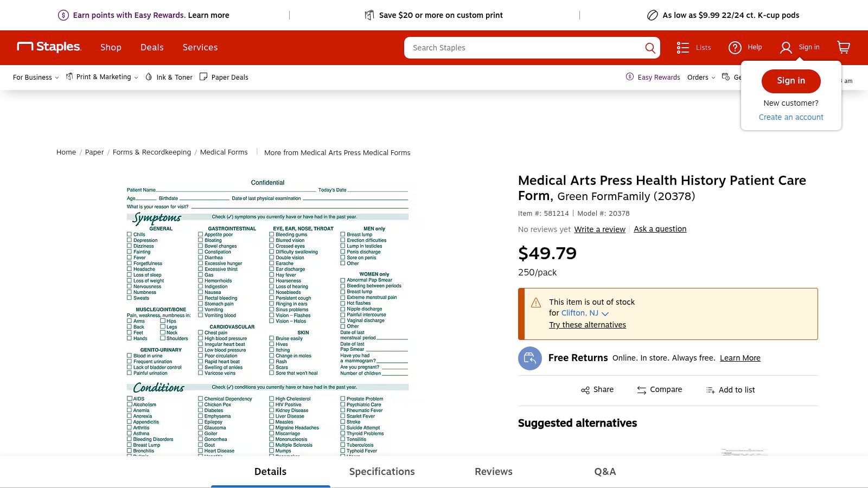Click the Easy Rewards icon in sub navigation
The image size is (868, 488).
[x=630, y=77]
